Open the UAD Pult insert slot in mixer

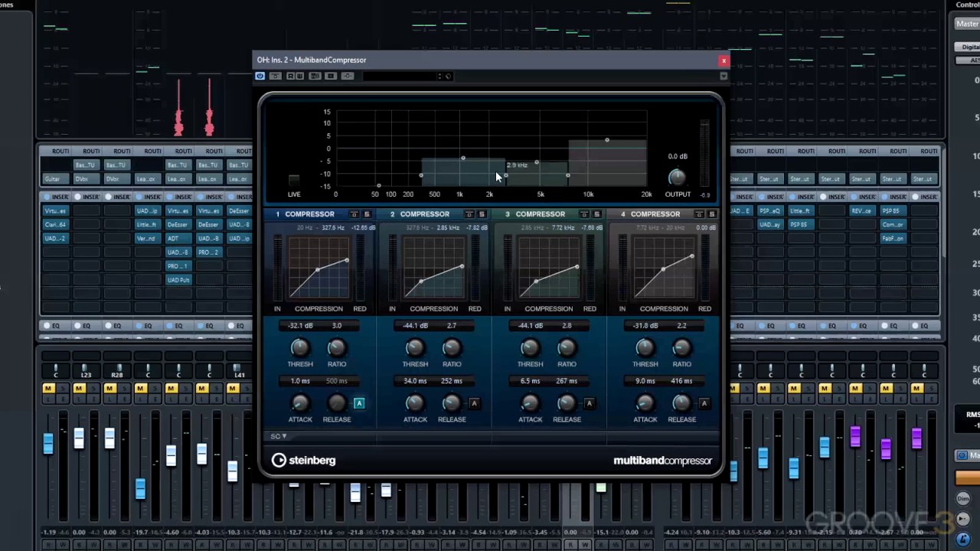point(178,280)
